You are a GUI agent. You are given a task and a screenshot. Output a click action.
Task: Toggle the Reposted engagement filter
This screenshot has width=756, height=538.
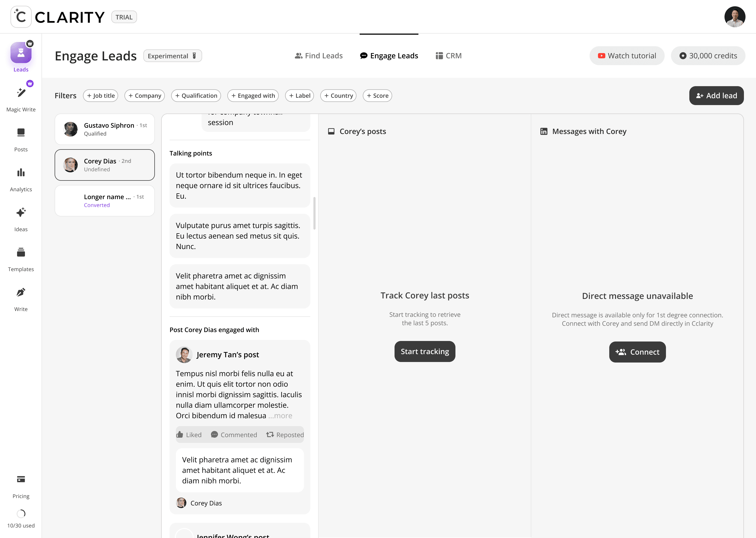[x=285, y=435]
